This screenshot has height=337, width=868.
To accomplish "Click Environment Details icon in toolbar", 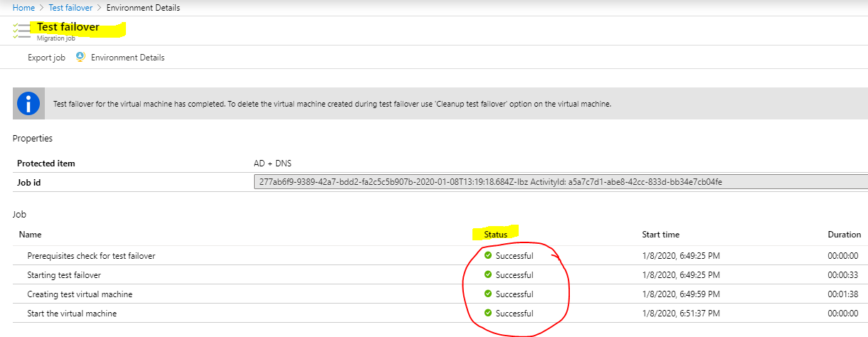I will pyautogui.click(x=80, y=57).
